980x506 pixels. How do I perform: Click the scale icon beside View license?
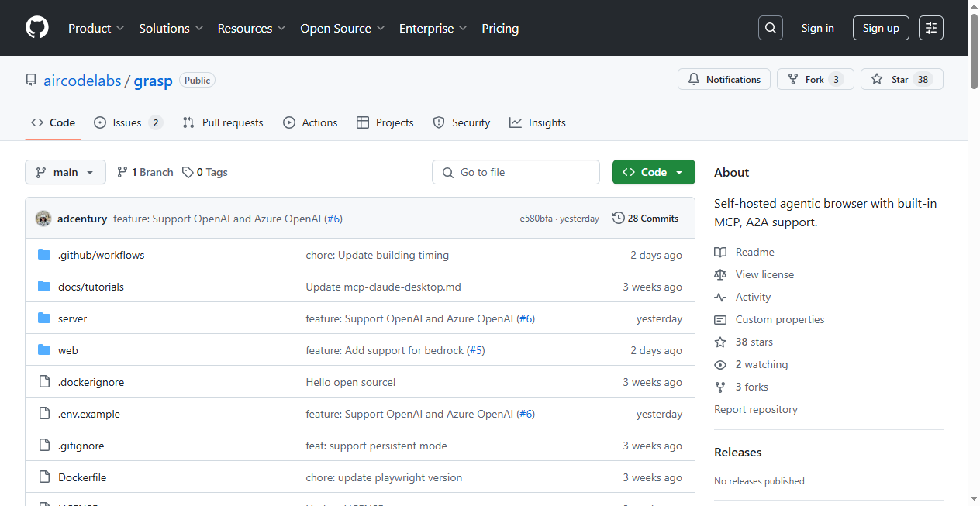click(x=720, y=274)
